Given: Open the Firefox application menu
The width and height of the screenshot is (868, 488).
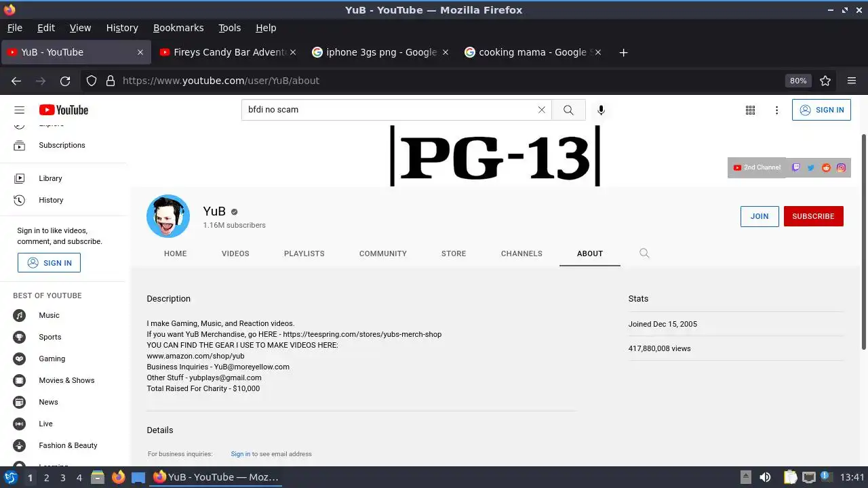Looking at the screenshot, I should pyautogui.click(x=852, y=81).
